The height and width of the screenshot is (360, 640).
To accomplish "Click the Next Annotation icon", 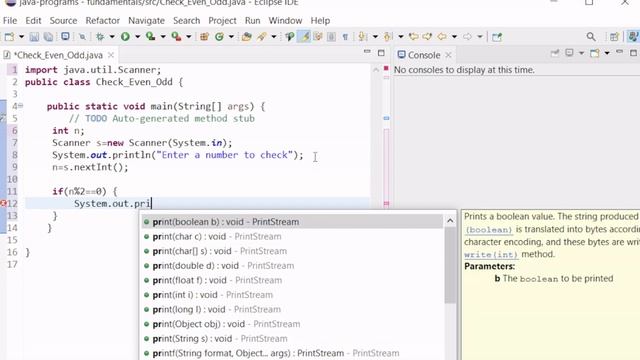I will [362, 37].
